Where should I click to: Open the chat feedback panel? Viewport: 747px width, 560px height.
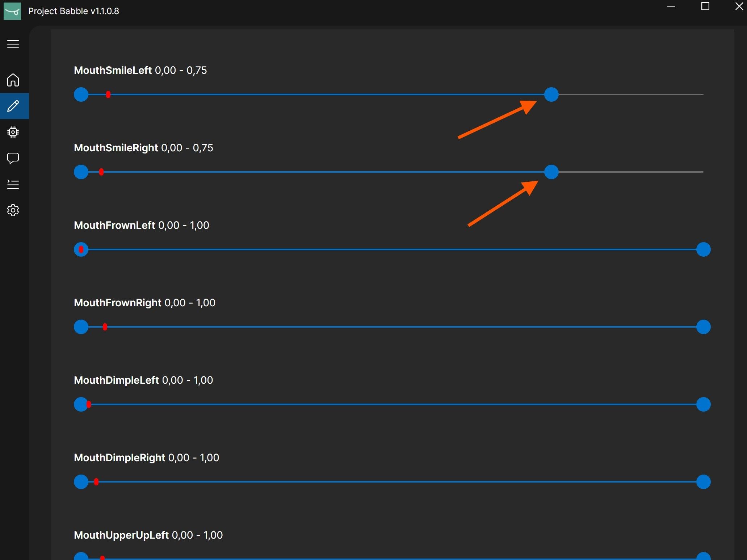point(13,158)
